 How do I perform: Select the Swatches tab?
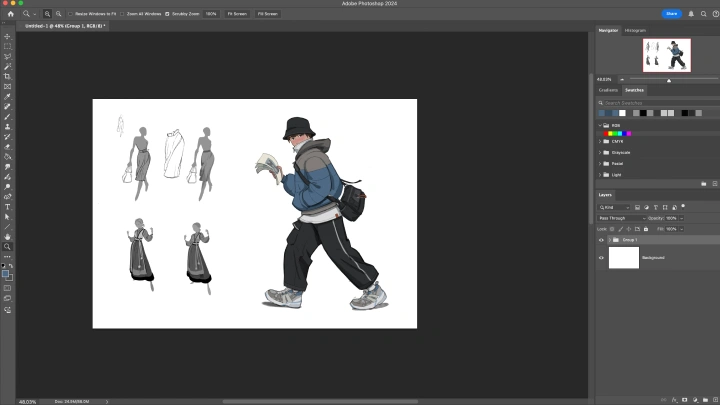(x=634, y=90)
